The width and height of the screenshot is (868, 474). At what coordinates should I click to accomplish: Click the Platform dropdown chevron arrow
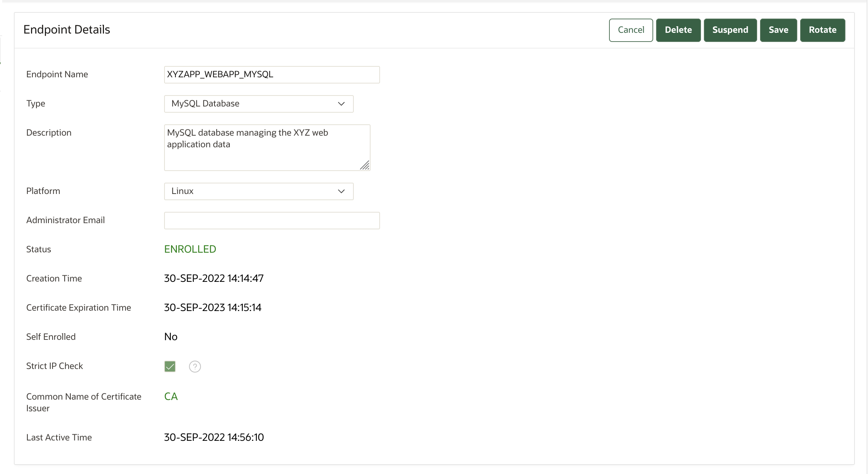[x=341, y=191]
